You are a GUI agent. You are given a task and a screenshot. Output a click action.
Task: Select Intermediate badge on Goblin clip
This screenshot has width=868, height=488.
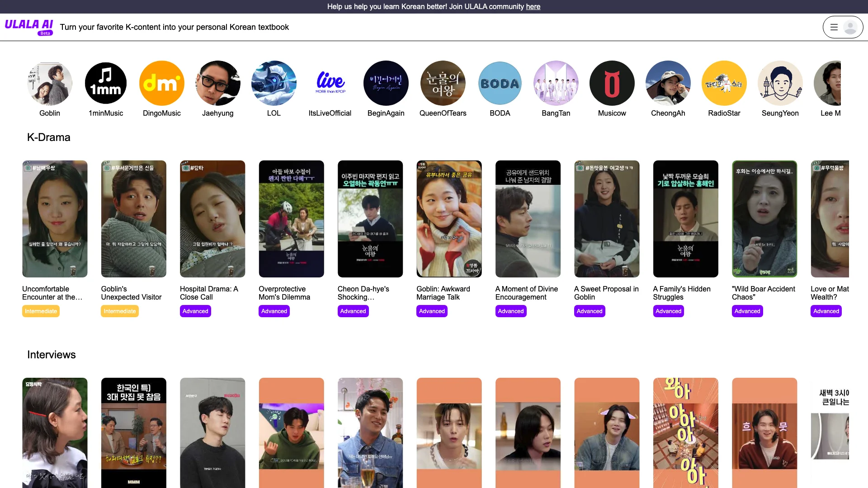119,311
